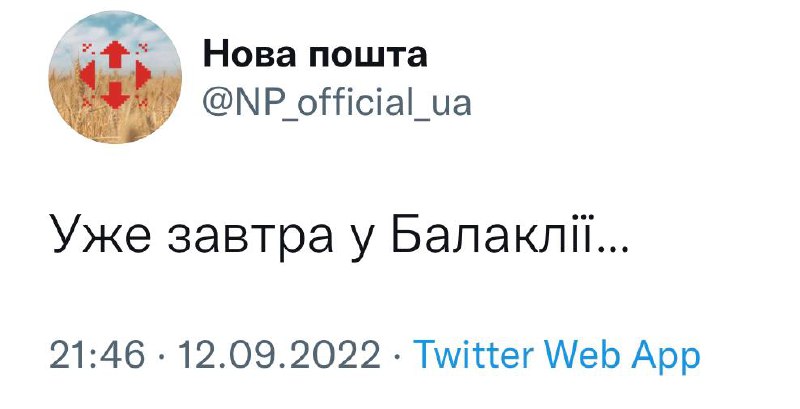Screen dimensions: 800x409
Task: Visit the @NP_official_ua handle
Action: tap(337, 102)
